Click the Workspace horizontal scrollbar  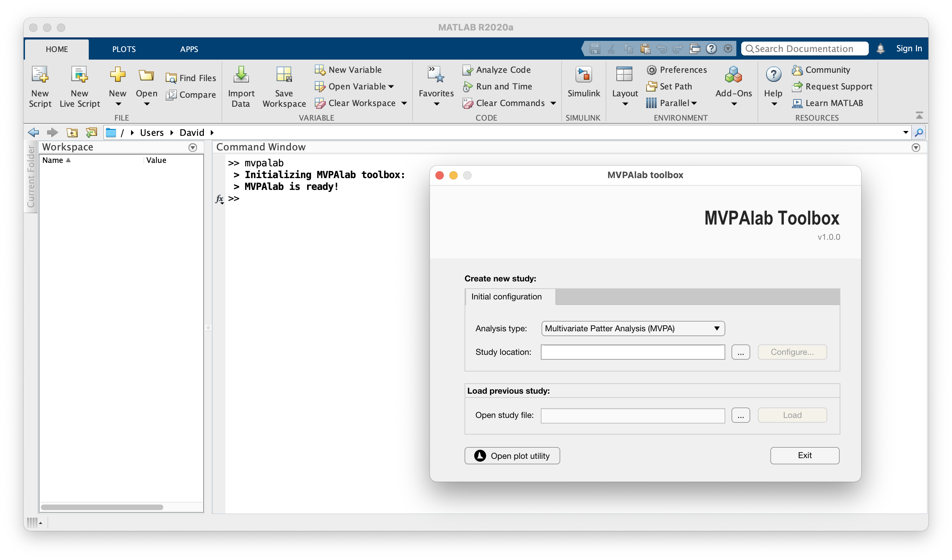point(102,507)
